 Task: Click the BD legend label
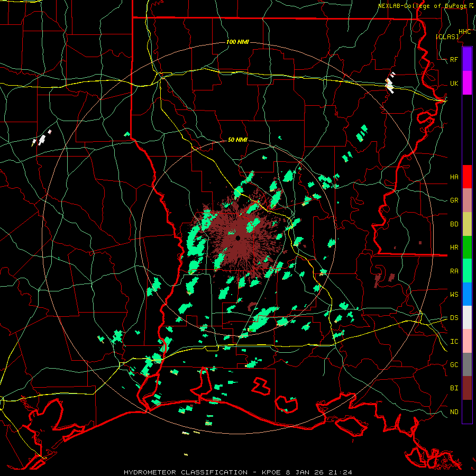coord(454,224)
